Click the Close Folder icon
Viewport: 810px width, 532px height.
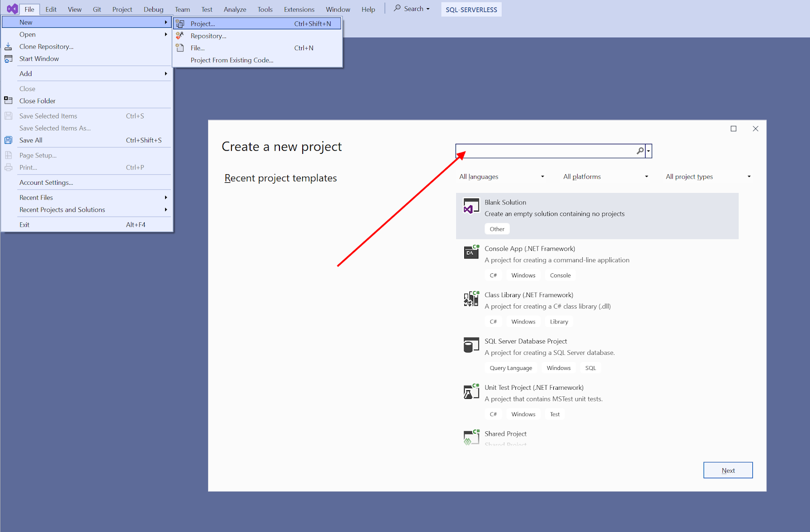click(8, 101)
